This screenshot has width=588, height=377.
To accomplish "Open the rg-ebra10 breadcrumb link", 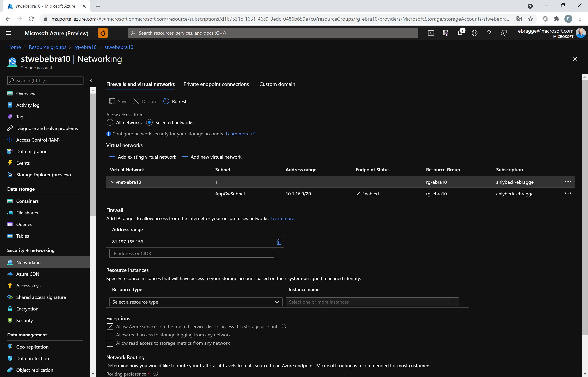I will (85, 47).
